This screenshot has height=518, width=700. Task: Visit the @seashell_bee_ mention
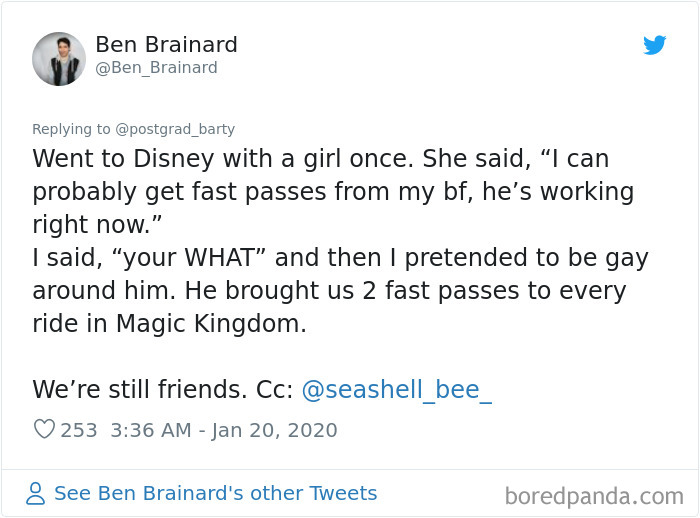(x=396, y=389)
